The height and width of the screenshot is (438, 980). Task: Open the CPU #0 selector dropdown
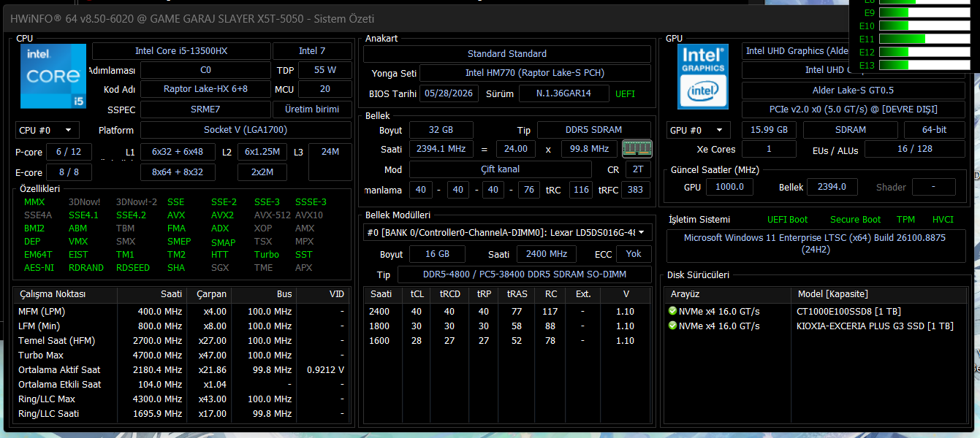(48, 130)
